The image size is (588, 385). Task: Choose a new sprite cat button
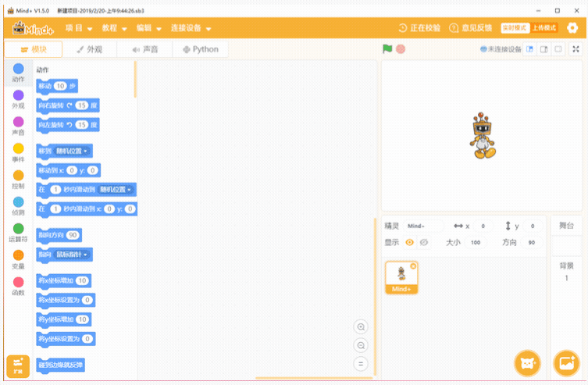coord(528,363)
